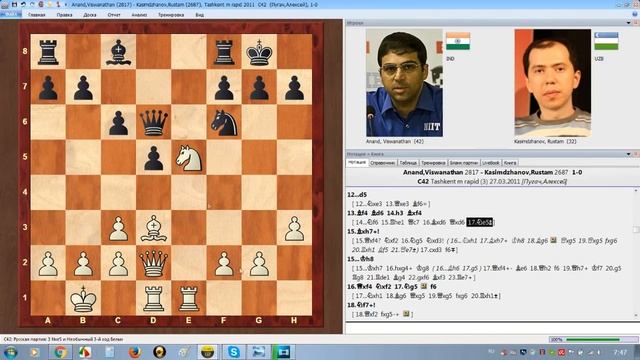
Task: Click the white king on b1
Action: [x=83, y=298]
